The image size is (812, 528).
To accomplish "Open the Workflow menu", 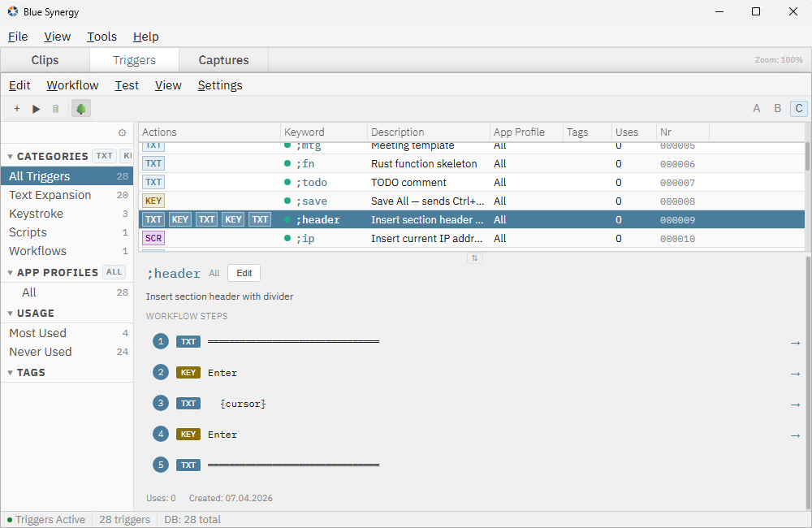I will (x=72, y=85).
